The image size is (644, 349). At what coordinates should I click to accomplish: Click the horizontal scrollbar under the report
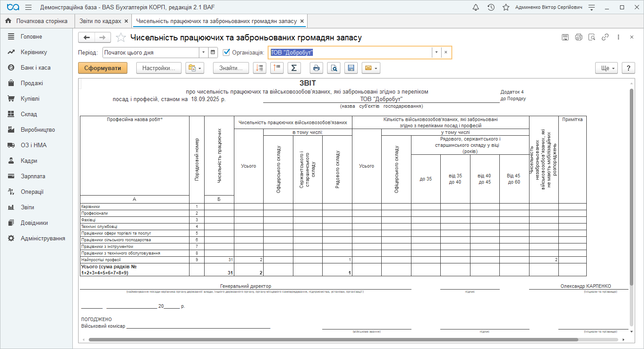pos(333,340)
